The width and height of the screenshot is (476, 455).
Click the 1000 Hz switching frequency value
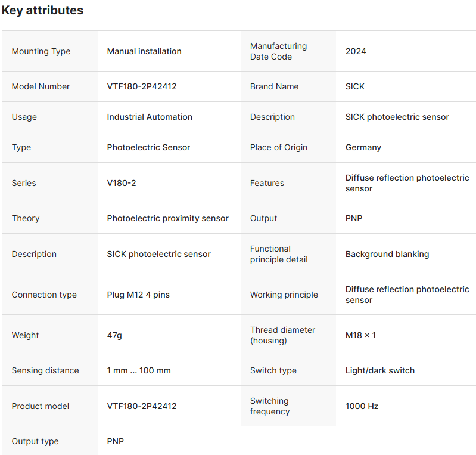[362, 406]
